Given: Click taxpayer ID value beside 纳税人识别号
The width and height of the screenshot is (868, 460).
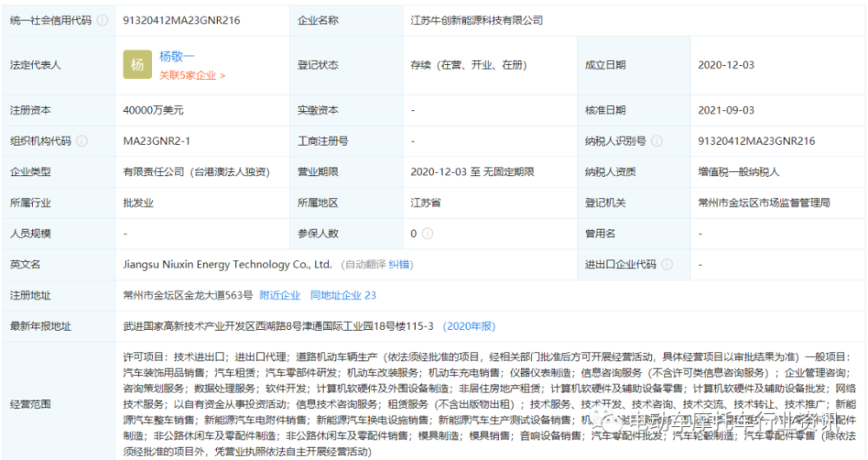Looking at the screenshot, I should pos(756,141).
